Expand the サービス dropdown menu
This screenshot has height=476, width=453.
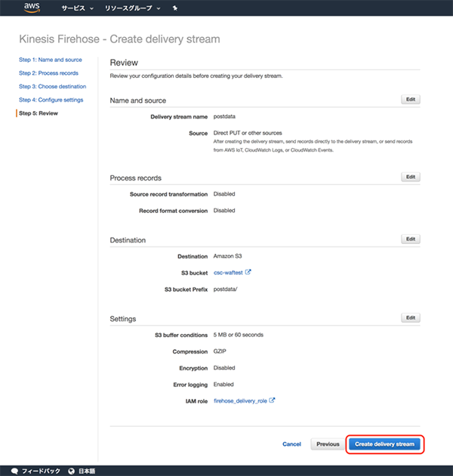pos(77,8)
